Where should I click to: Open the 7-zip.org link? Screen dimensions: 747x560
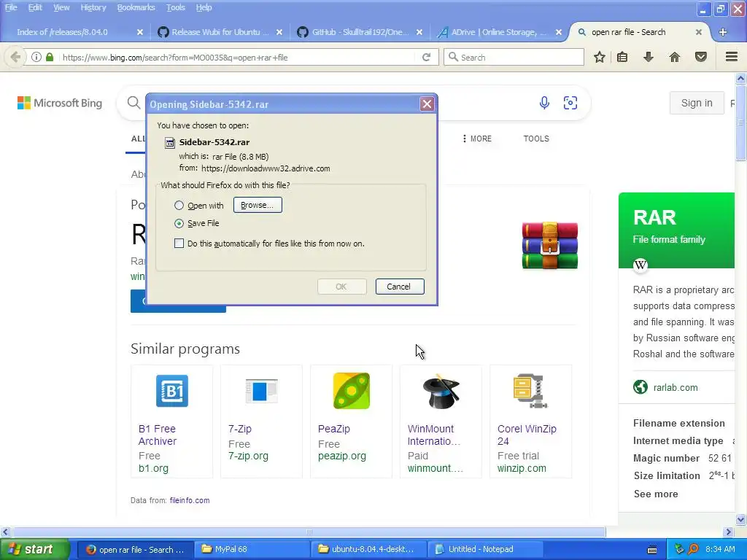click(x=248, y=456)
